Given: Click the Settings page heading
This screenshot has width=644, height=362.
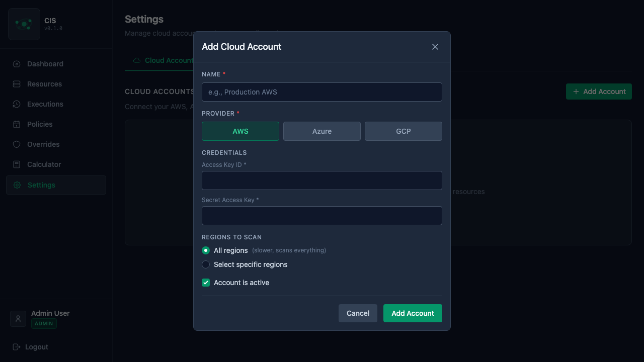Looking at the screenshot, I should coord(144,19).
